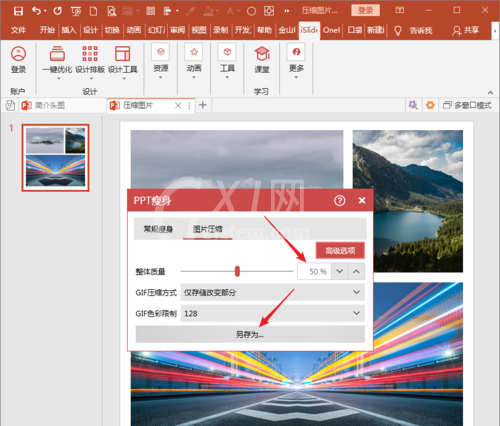Switch to the 切换 ribbon tab
This screenshot has width=500, height=426.
[112, 30]
